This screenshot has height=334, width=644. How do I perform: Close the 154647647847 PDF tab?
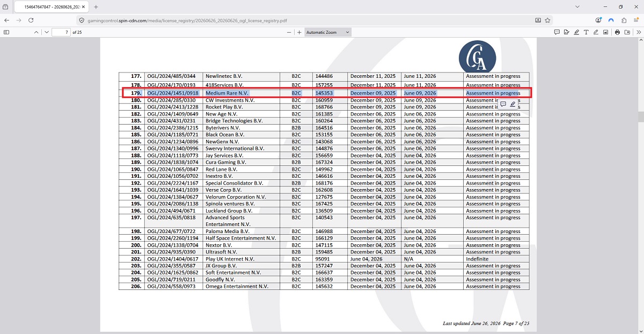(83, 7)
